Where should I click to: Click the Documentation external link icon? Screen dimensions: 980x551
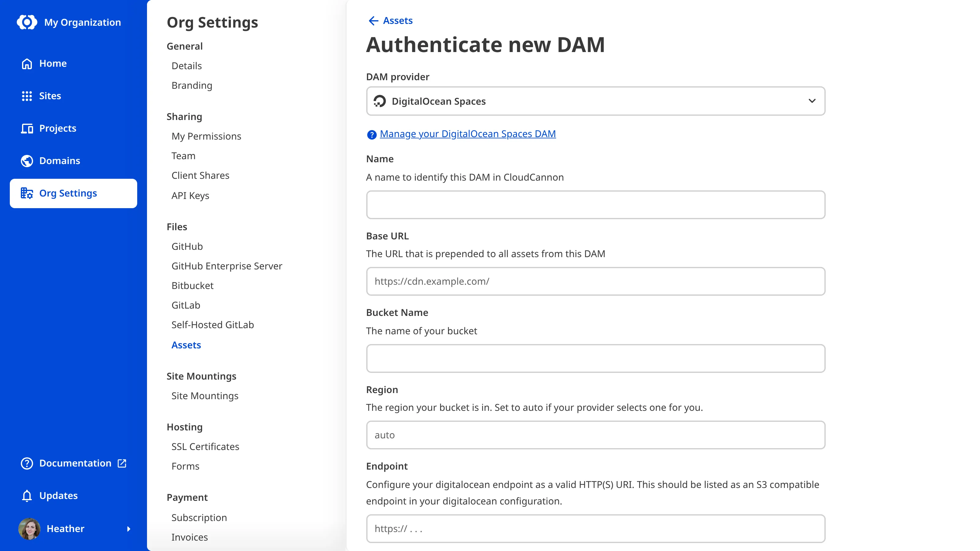(122, 463)
